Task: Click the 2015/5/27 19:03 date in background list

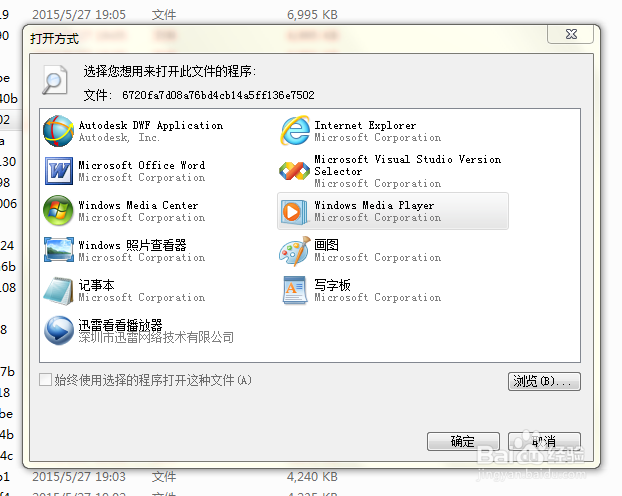Action: coord(79,476)
